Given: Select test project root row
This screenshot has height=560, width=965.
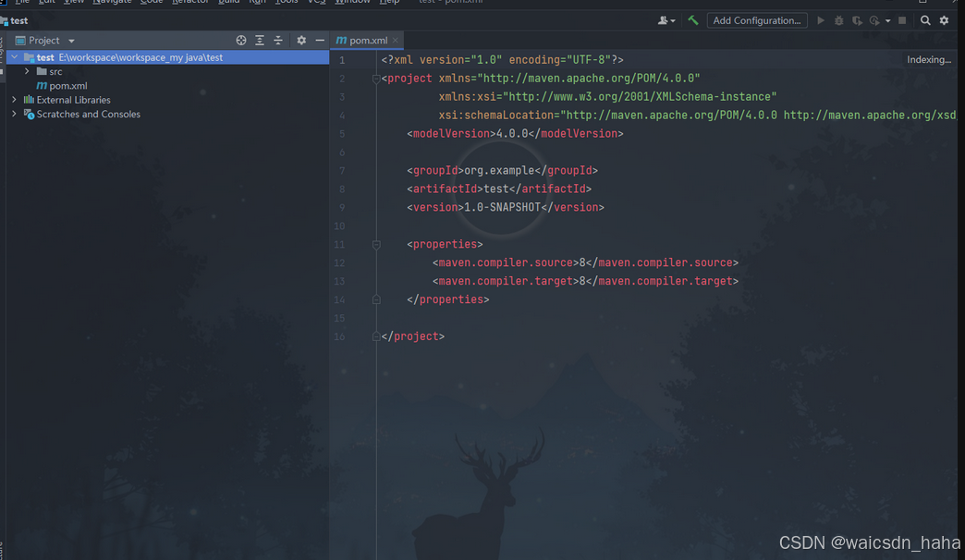Looking at the screenshot, I should click(167, 57).
